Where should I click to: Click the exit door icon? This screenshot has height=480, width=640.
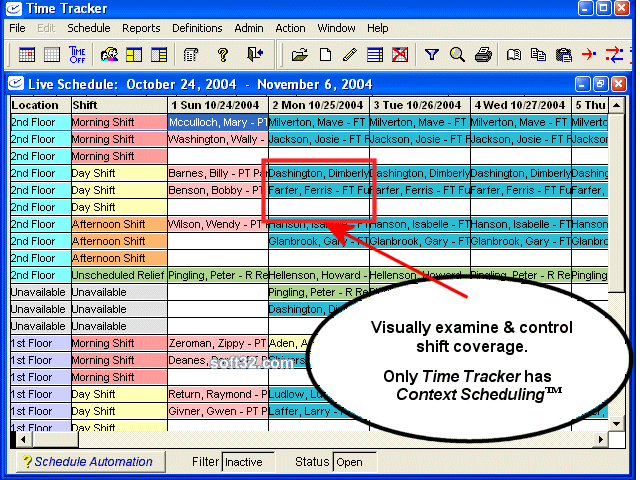point(255,54)
